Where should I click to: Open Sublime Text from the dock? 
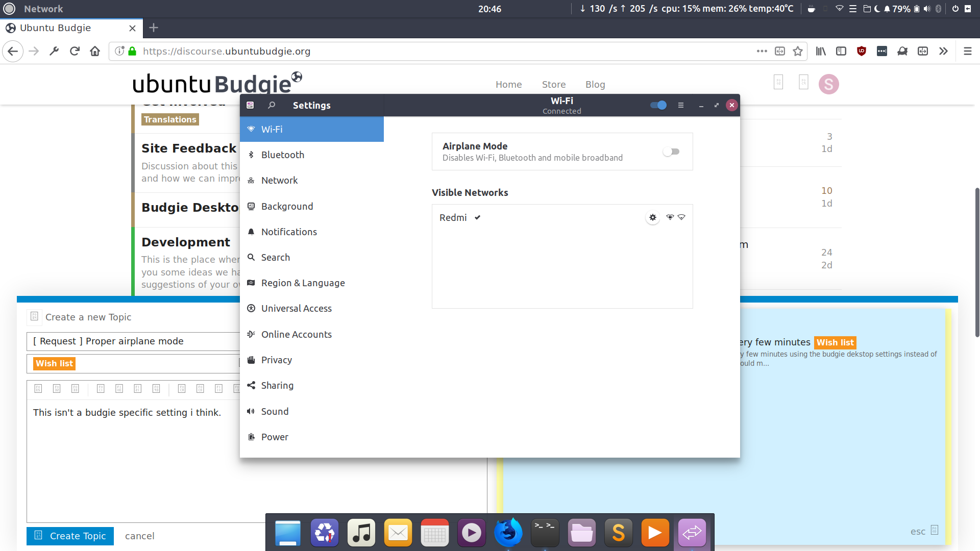[618, 533]
